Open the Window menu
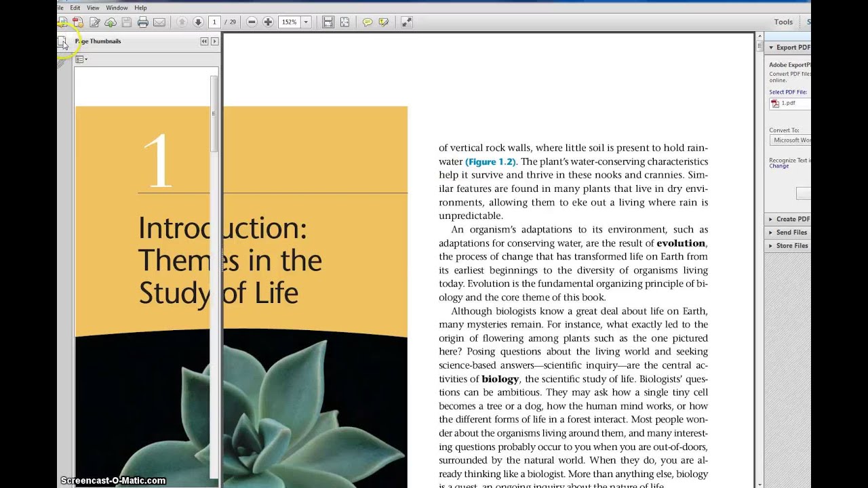Screen dimensions: 868x488 coord(117,7)
